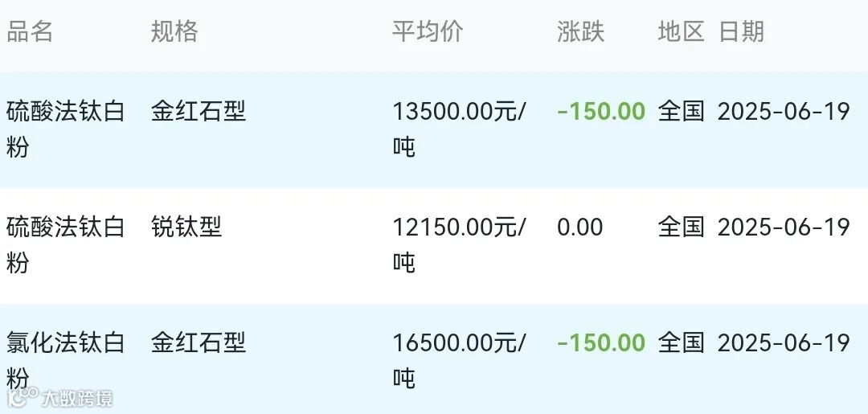Click the 大数跨境 watermark logo icon
Viewport: 868px width, 414px height.
[x=23, y=397]
